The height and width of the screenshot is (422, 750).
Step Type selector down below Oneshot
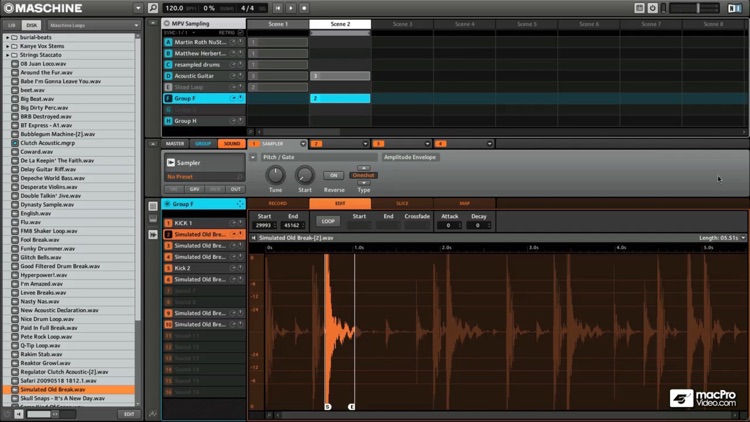coord(364,183)
